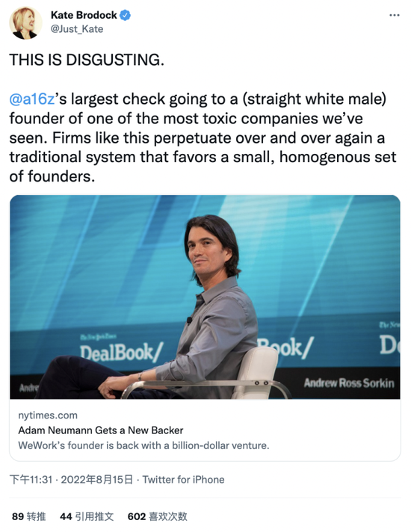View the 602 喜欢次数 likes list
Viewport: 411px width, 532px height.
[x=157, y=517]
